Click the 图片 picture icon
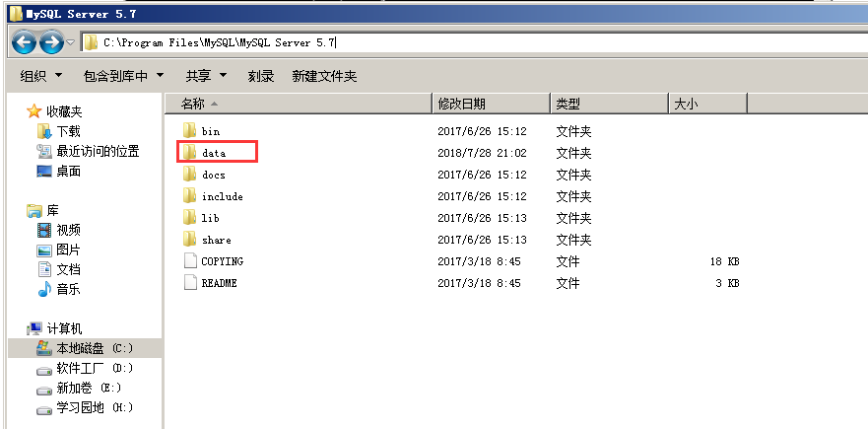The width and height of the screenshot is (868, 429). point(44,250)
